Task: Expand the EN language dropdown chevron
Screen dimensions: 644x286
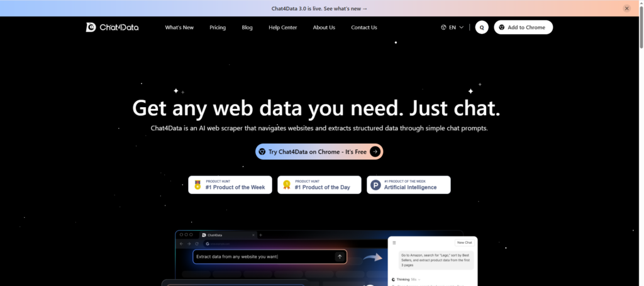Action: (x=461, y=27)
